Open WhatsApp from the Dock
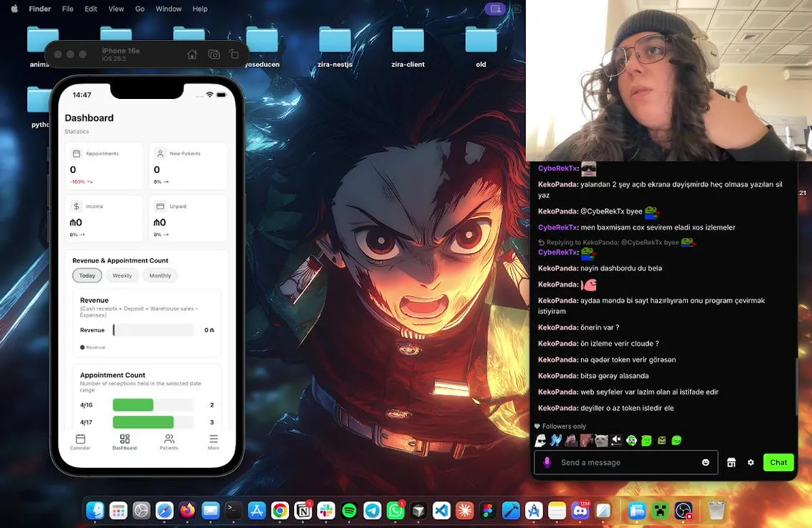 point(395,511)
